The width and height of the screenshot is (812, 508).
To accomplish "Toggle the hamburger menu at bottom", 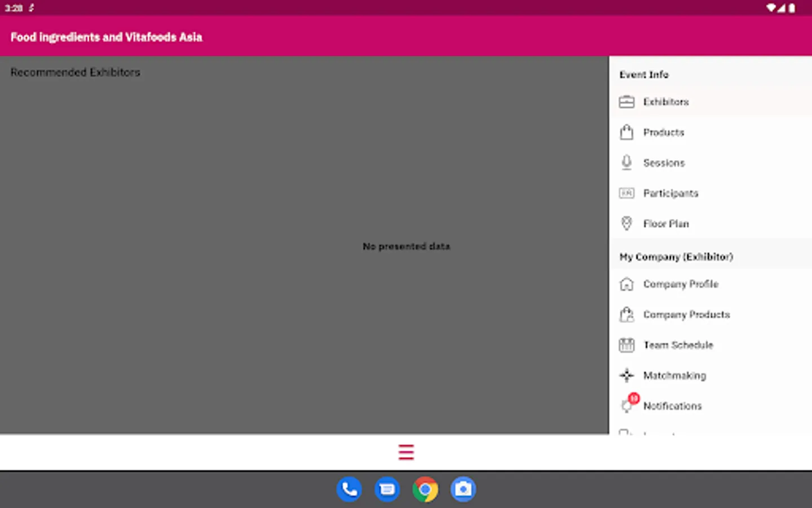I will click(x=406, y=452).
